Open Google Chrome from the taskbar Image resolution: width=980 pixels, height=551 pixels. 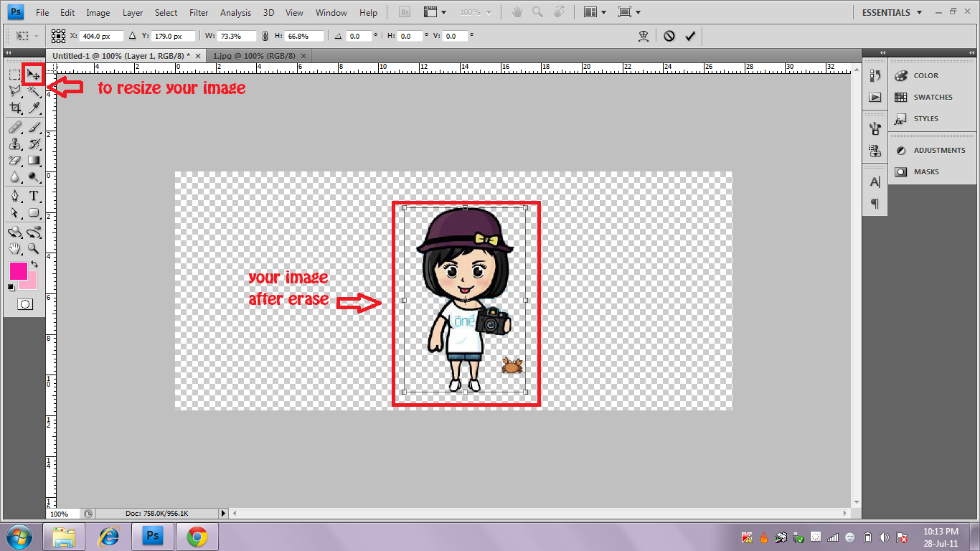(x=197, y=536)
